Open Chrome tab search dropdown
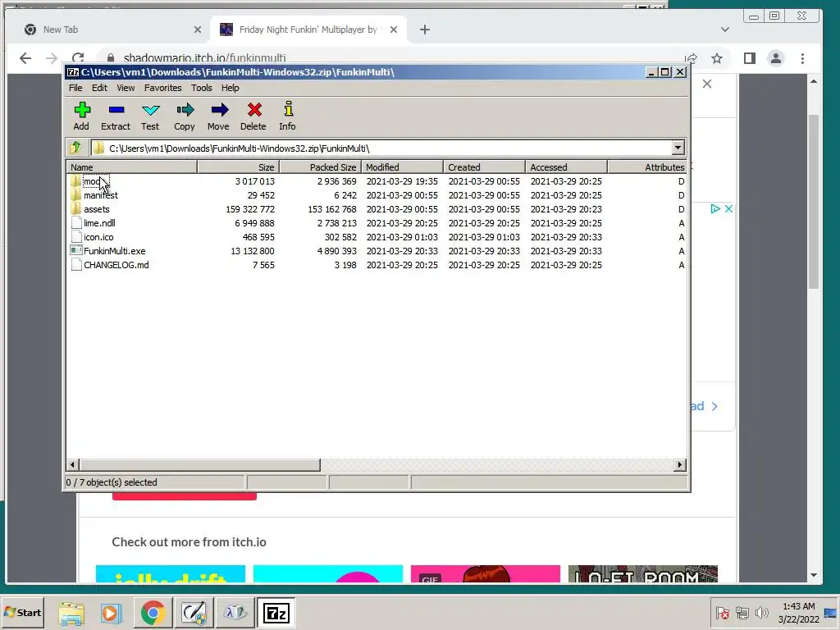 point(725,30)
